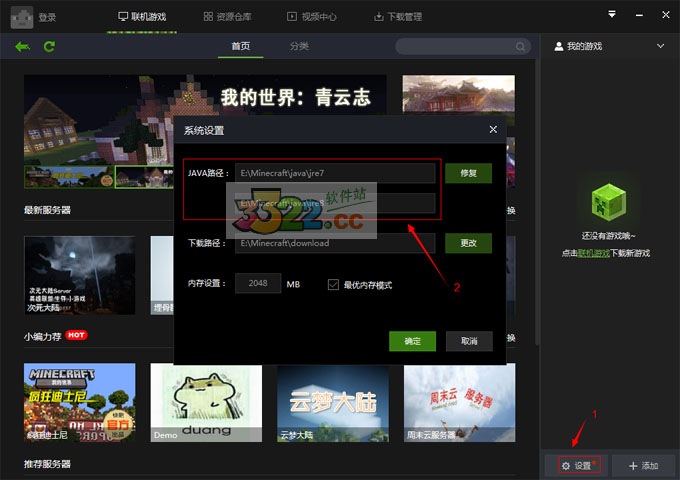Viewport: 680px width, 480px height.
Task: Select the 首页 sub-tab
Action: click(241, 46)
